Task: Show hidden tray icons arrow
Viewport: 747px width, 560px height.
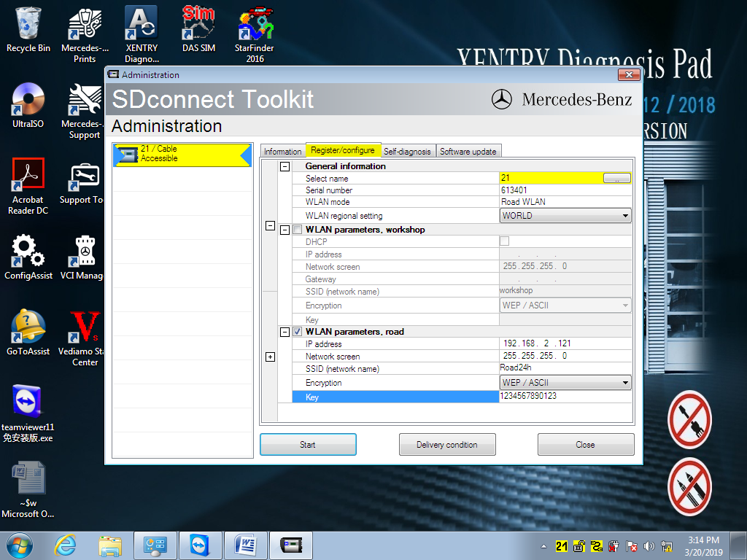Action: pyautogui.click(x=543, y=547)
